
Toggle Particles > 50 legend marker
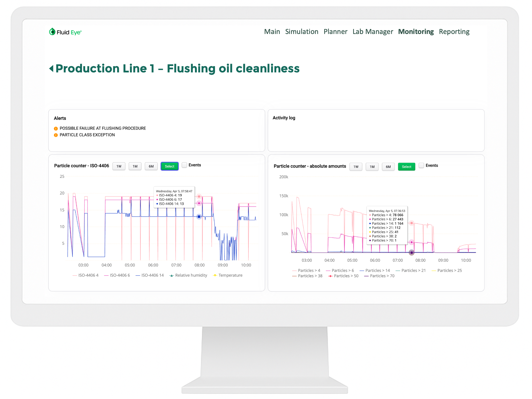coord(330,276)
